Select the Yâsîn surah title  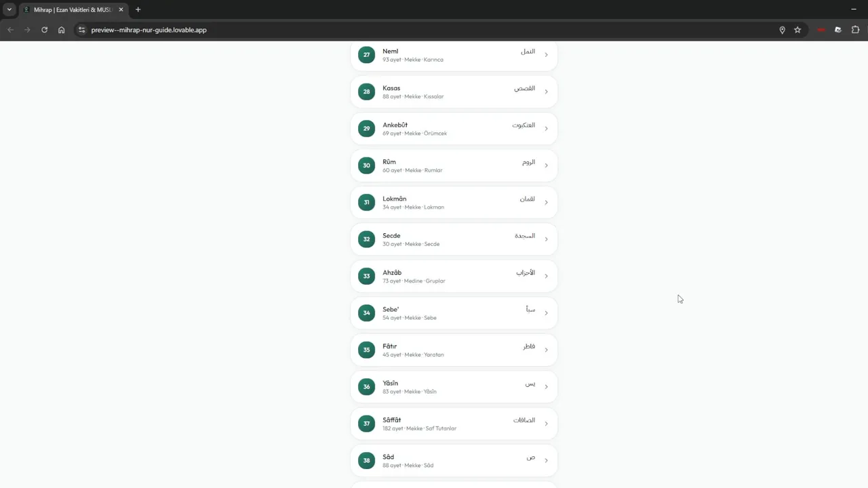point(390,383)
